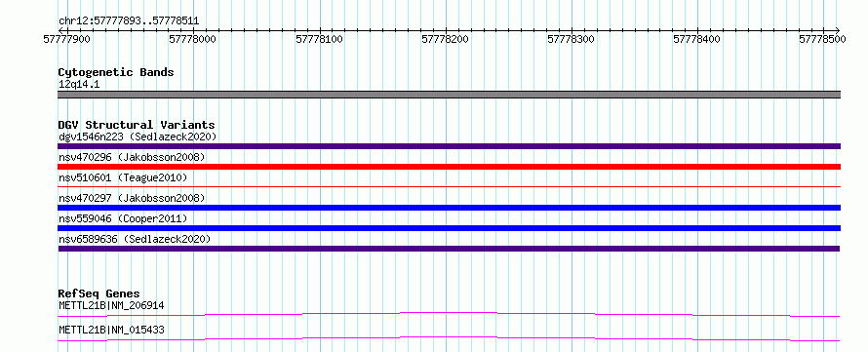Click the RefSeq Genes track heading

click(x=99, y=293)
